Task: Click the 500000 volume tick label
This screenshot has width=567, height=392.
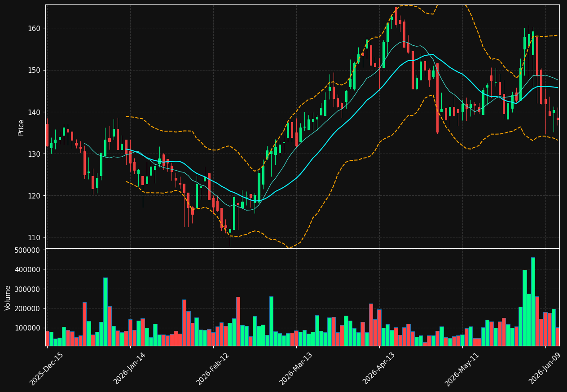Action: [x=28, y=250]
